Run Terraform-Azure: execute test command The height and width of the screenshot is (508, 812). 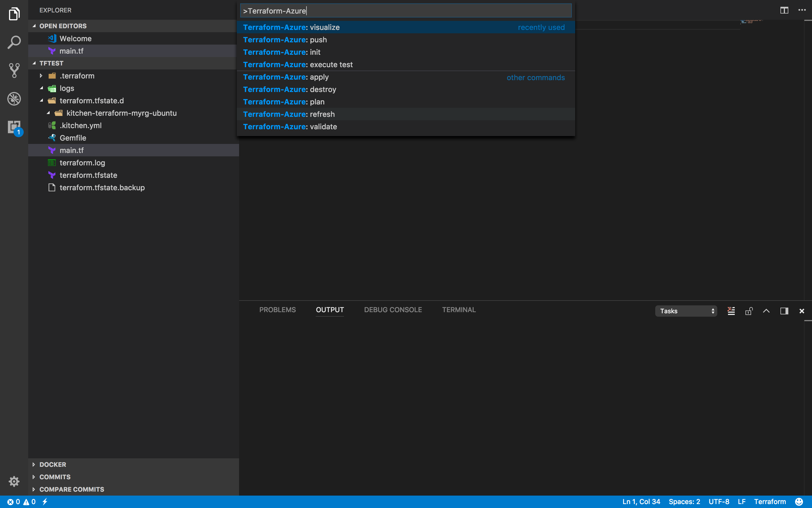coord(406,65)
